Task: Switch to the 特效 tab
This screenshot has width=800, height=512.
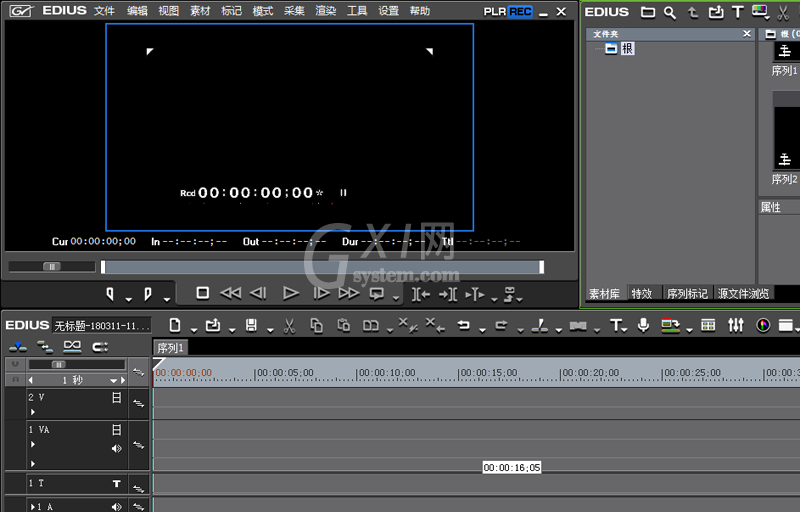Action: pyautogui.click(x=642, y=293)
